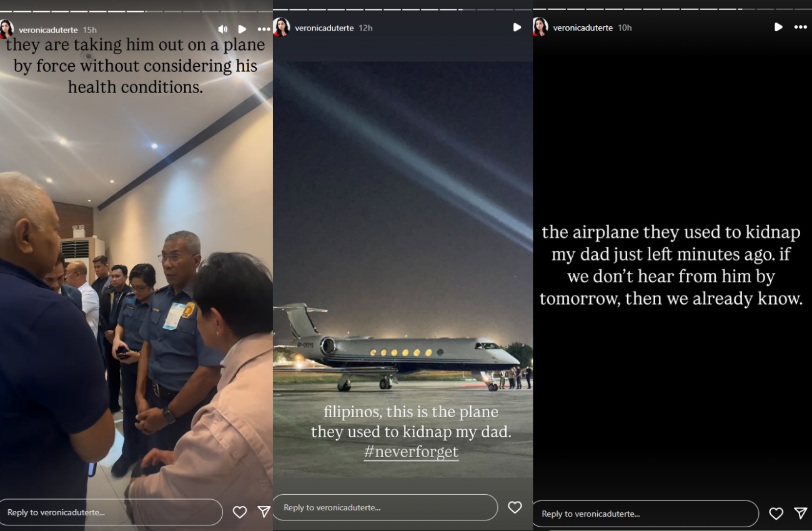
Task: Like the 15h story with the heart icon
Action: [240, 512]
